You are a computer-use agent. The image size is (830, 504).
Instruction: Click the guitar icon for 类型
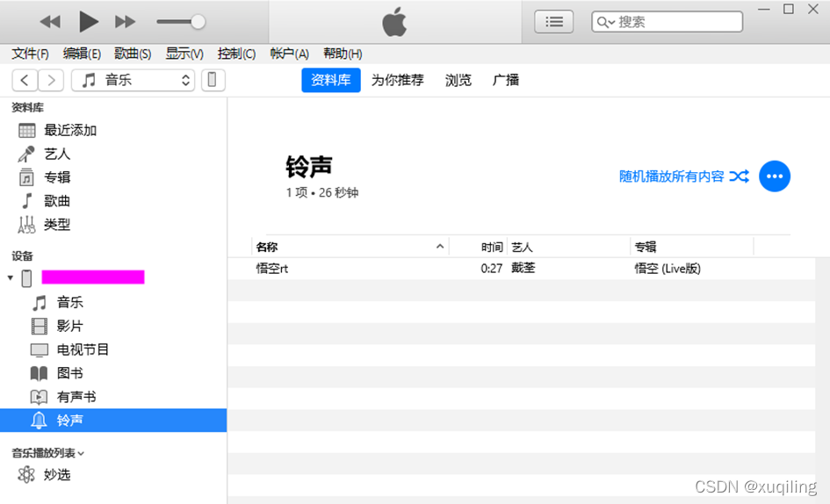tap(26, 225)
